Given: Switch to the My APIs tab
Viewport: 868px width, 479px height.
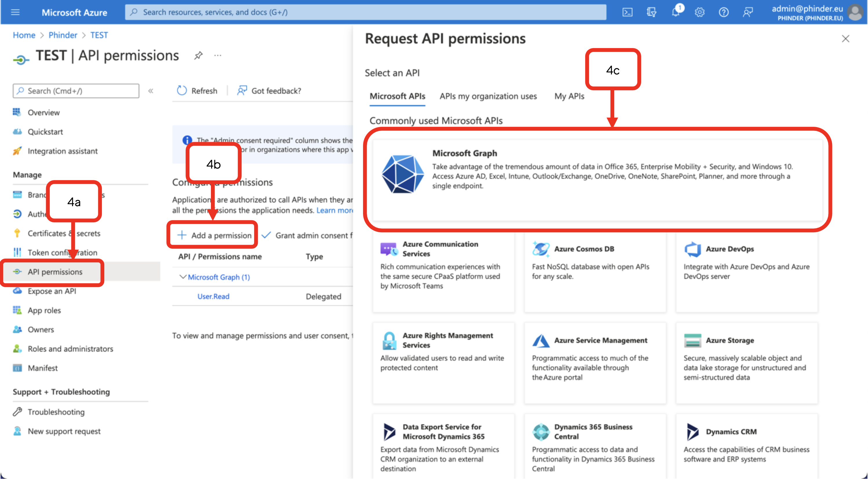Looking at the screenshot, I should click(569, 96).
